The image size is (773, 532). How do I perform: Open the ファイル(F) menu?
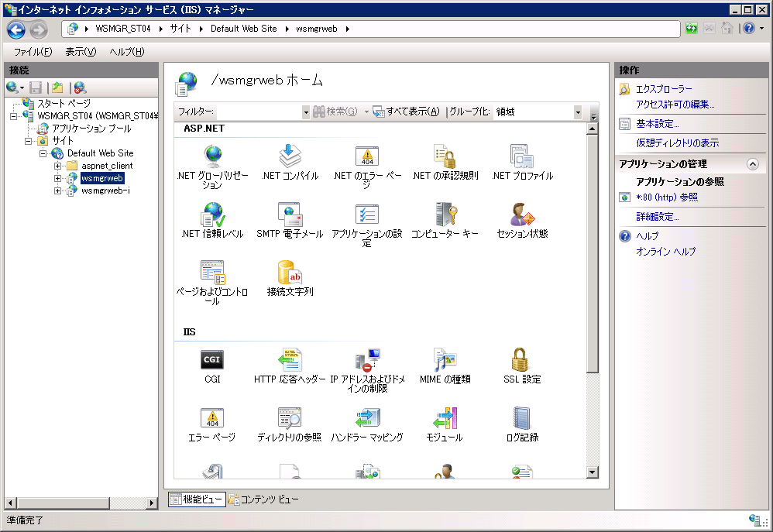pos(33,52)
